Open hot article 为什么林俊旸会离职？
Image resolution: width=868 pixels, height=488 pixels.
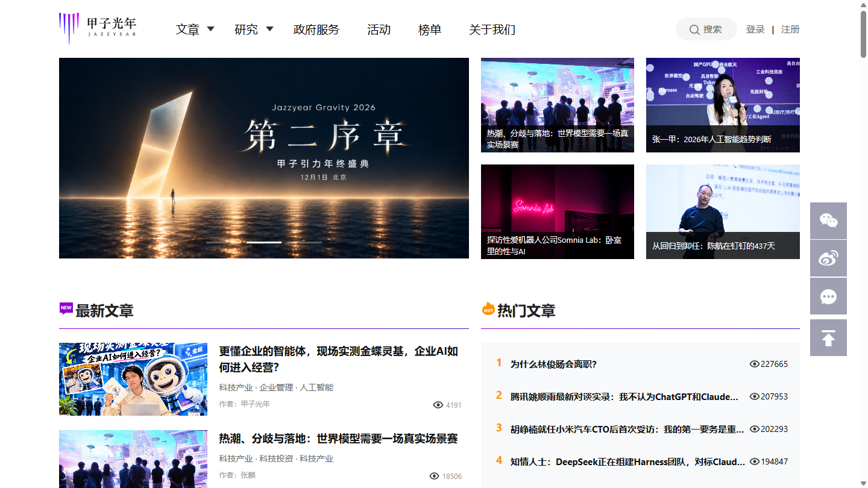[x=553, y=364]
